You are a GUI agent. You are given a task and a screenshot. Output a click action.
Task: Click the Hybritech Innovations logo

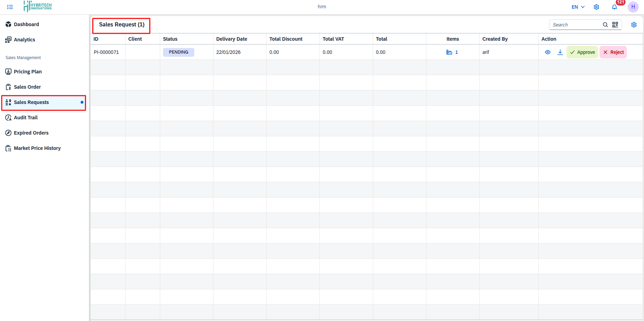(x=38, y=6)
